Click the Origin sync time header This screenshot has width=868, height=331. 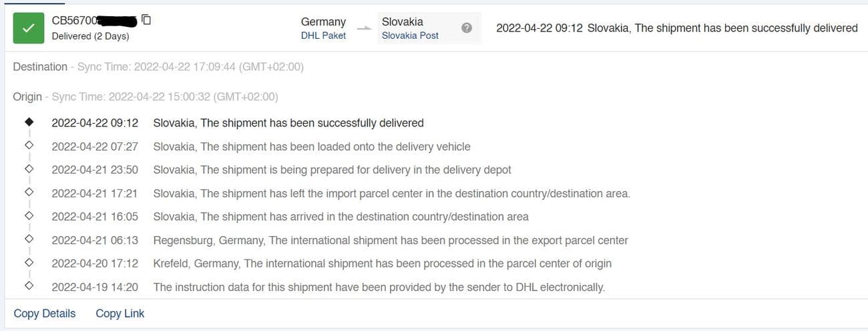click(x=145, y=97)
